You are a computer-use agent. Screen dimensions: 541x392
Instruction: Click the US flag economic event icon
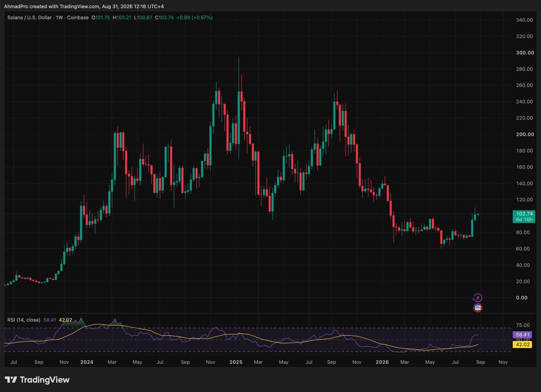(478, 308)
